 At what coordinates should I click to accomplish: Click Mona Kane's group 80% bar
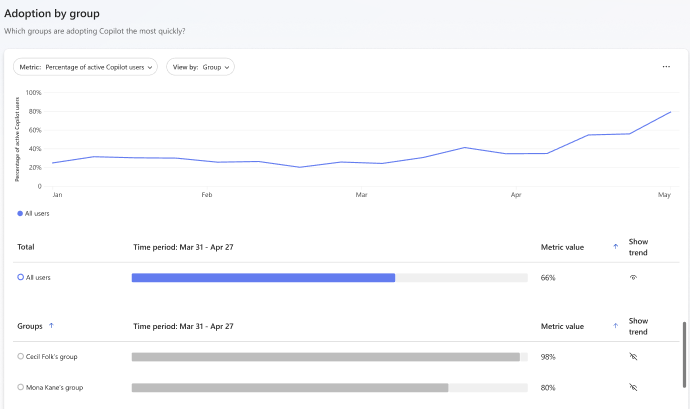click(290, 387)
